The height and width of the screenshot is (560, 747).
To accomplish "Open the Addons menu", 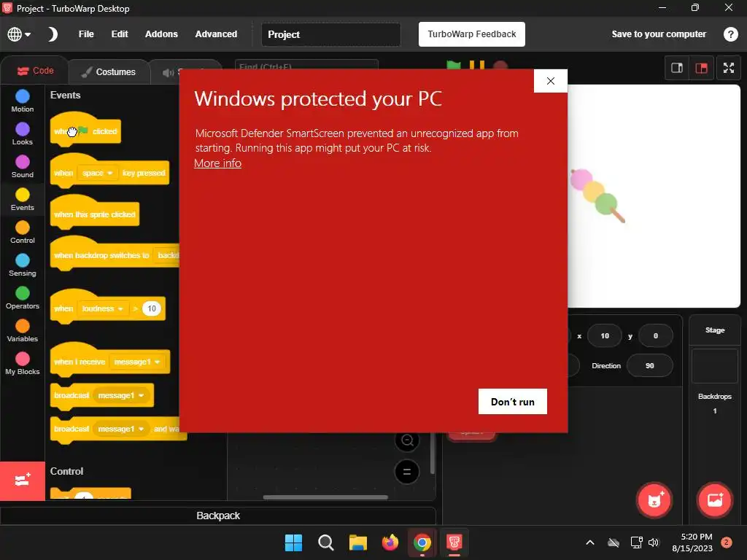I will pos(161,34).
